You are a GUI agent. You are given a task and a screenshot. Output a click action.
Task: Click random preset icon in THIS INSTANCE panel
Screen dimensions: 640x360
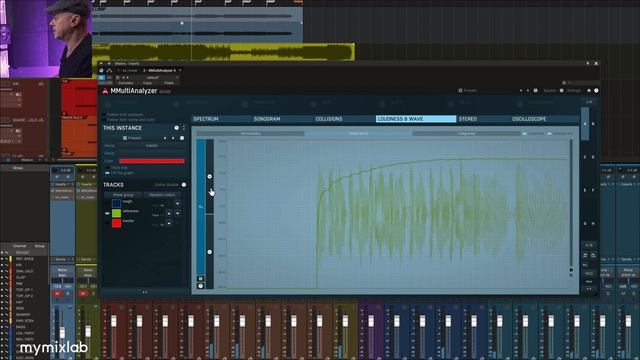point(182,138)
